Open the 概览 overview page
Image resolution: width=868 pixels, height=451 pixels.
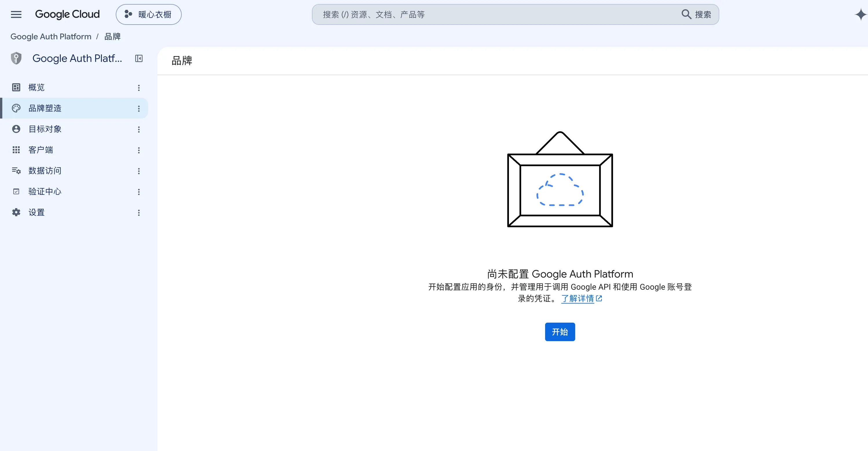74,88
